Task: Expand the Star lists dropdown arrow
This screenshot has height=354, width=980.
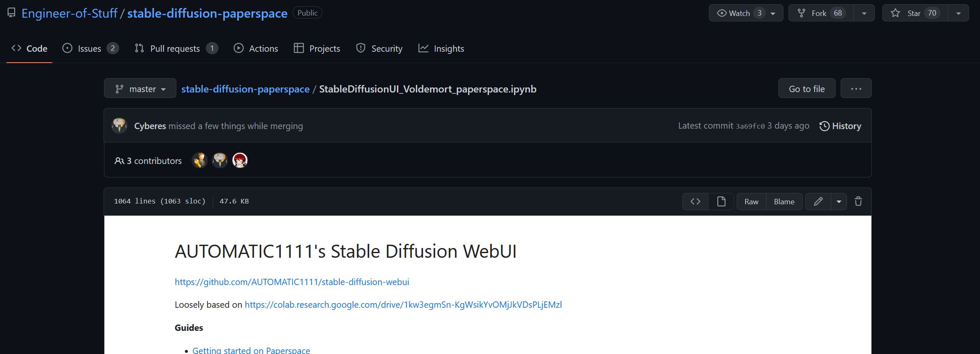Action: (959, 13)
